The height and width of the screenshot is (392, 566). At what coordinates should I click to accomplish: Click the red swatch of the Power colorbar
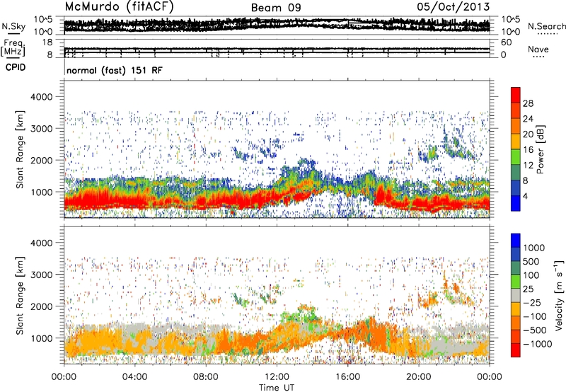click(x=516, y=95)
